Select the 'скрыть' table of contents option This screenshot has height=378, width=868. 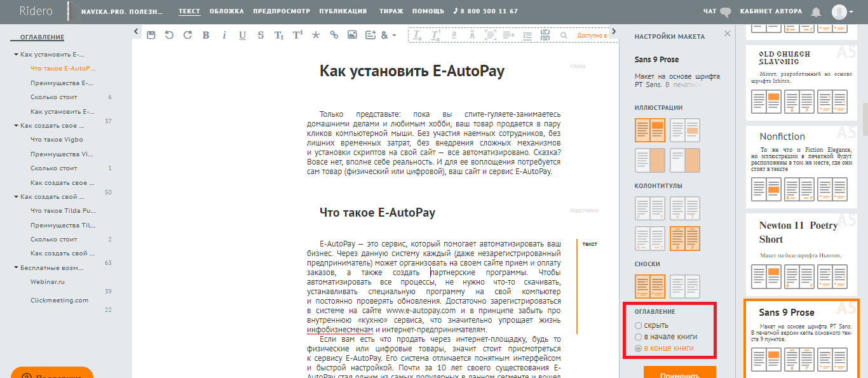639,325
